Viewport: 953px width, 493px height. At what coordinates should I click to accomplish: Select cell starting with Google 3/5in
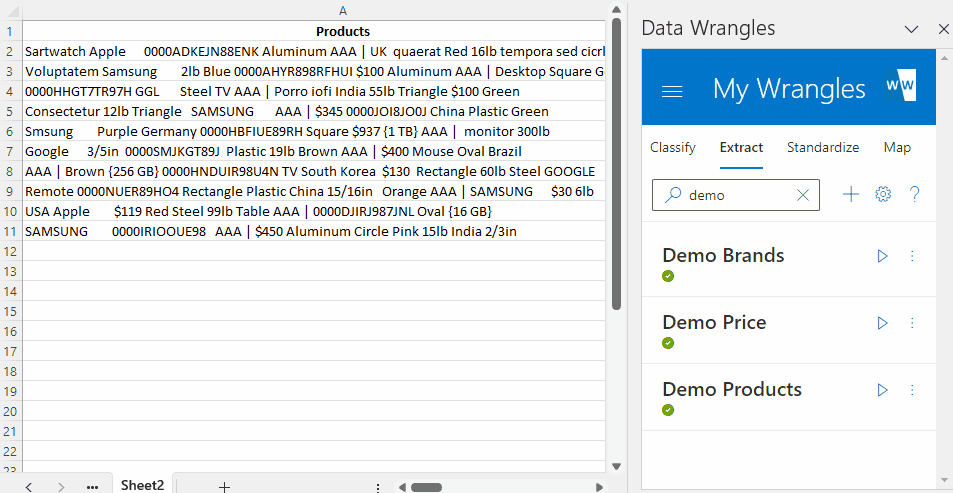[314, 151]
